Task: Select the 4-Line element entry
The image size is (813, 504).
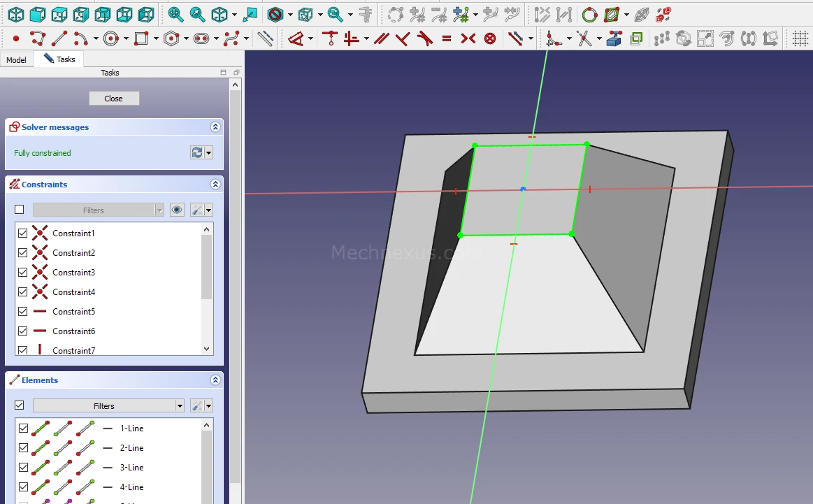Action: click(x=131, y=487)
